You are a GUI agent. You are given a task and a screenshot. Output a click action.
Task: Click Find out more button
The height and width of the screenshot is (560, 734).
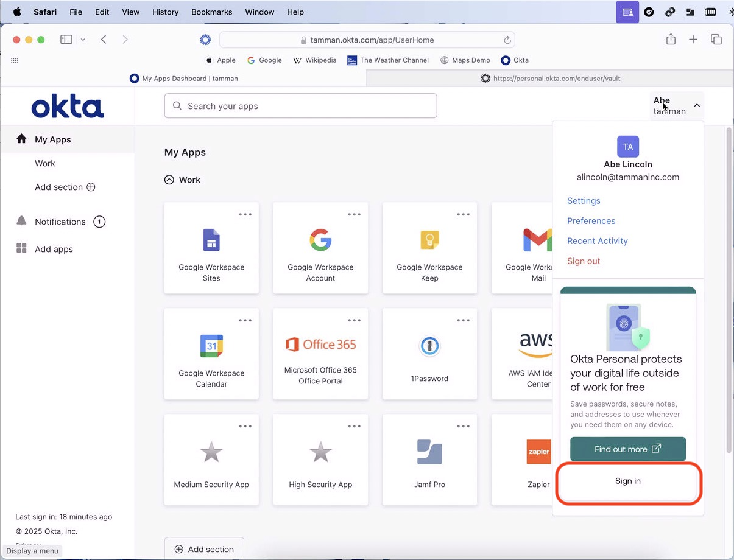pos(628,449)
